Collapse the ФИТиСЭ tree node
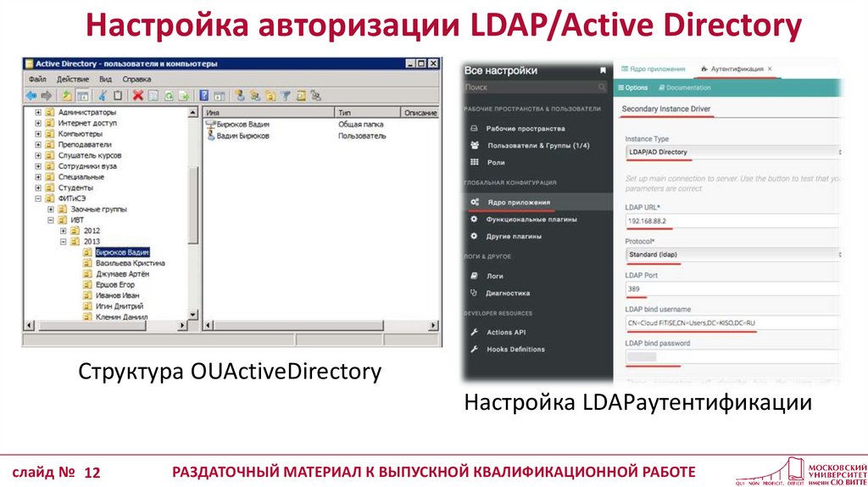Screen dimensions: 868x487 [38, 199]
